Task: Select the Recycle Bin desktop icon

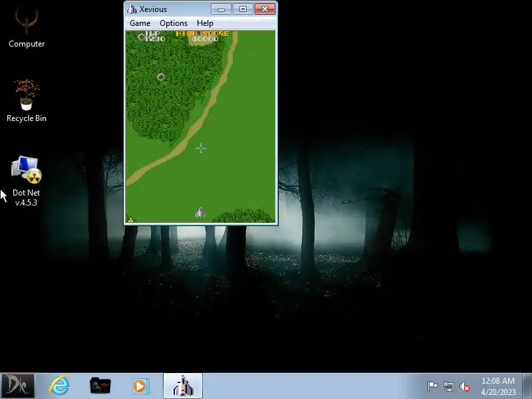Action: pyautogui.click(x=27, y=101)
